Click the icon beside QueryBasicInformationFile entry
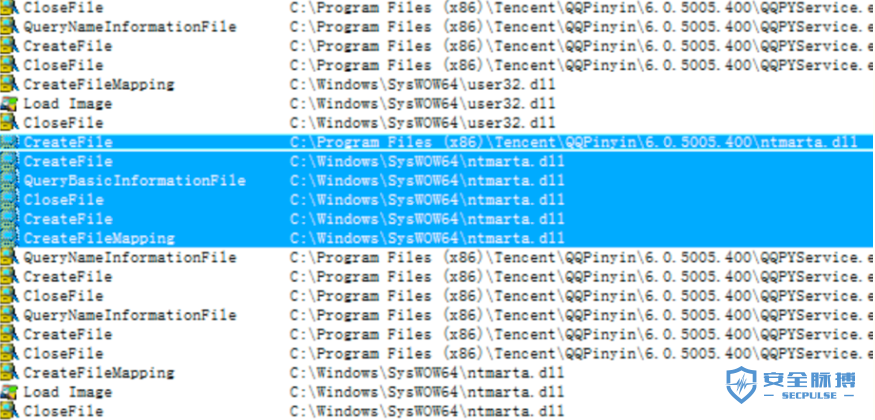Image resolution: width=875 pixels, height=420 pixels. coord(9,181)
